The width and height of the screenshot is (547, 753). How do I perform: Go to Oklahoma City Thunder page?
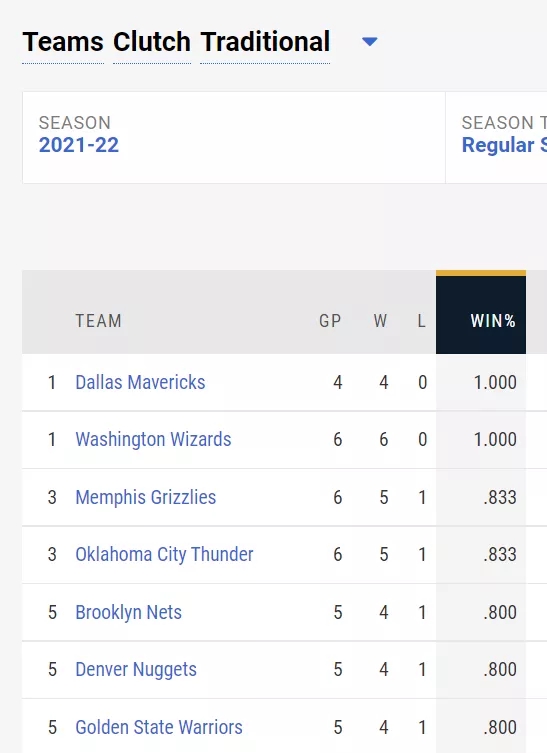(164, 555)
